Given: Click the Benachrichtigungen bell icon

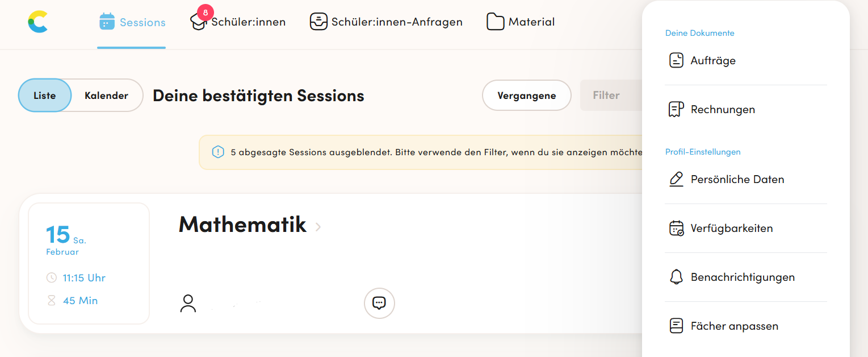Looking at the screenshot, I should tap(676, 277).
